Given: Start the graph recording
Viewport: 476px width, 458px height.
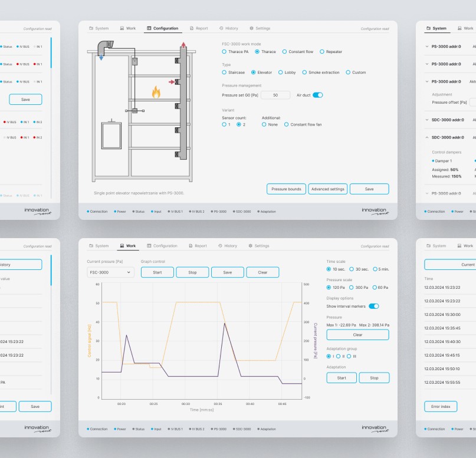Looking at the screenshot, I should [157, 272].
